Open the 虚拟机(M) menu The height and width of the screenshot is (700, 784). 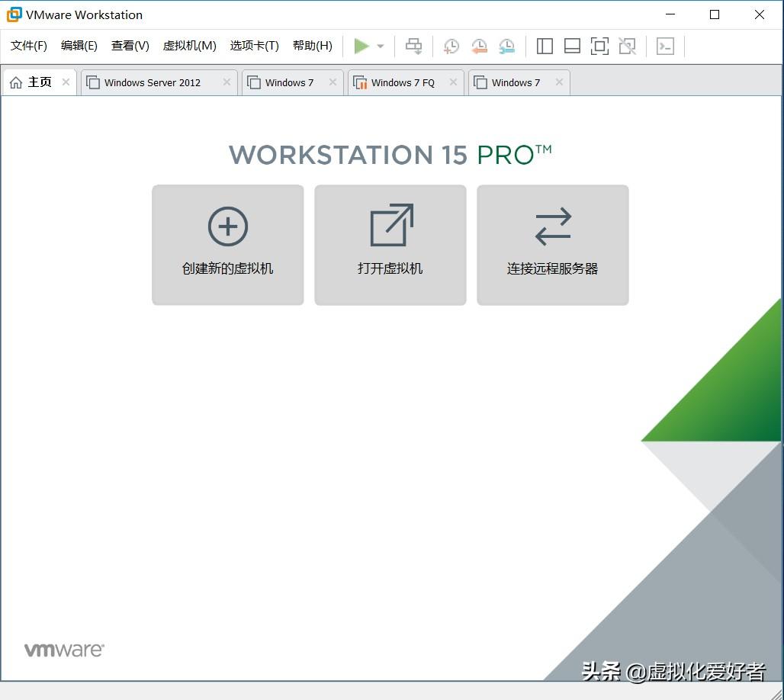(x=189, y=46)
